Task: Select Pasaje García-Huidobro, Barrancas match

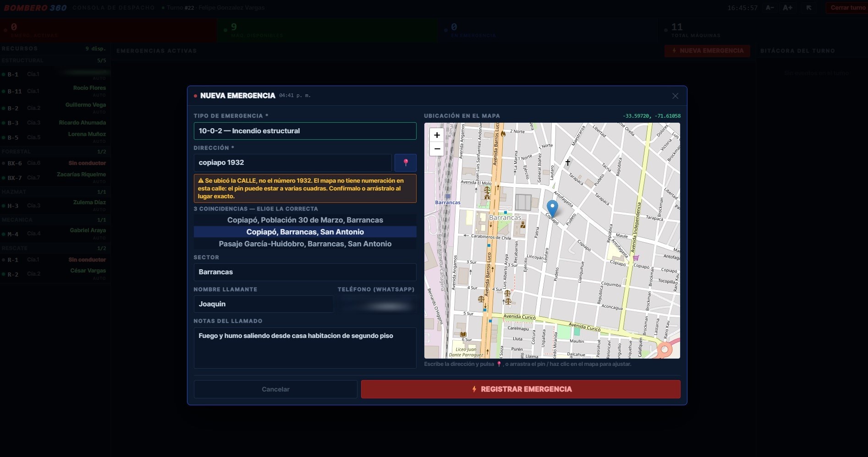Action: coord(305,244)
